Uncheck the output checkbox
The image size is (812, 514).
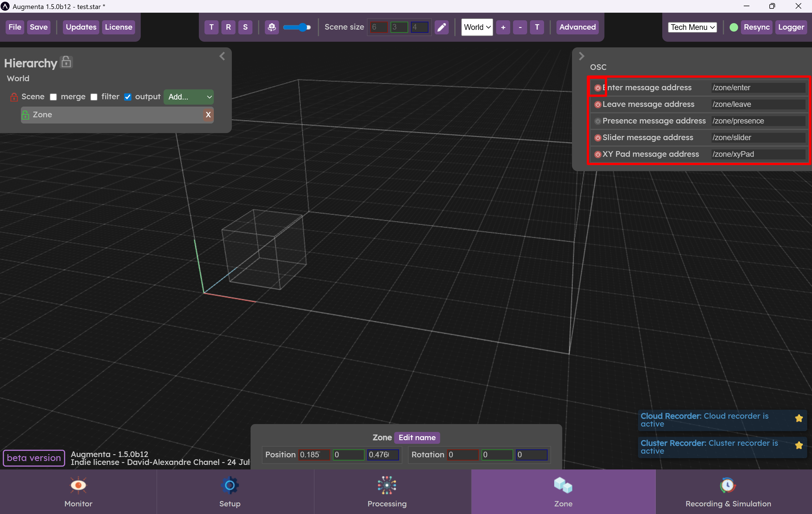(127, 97)
